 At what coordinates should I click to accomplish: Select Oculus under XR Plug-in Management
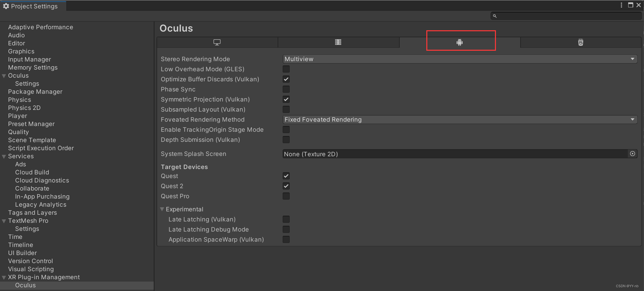click(25, 285)
